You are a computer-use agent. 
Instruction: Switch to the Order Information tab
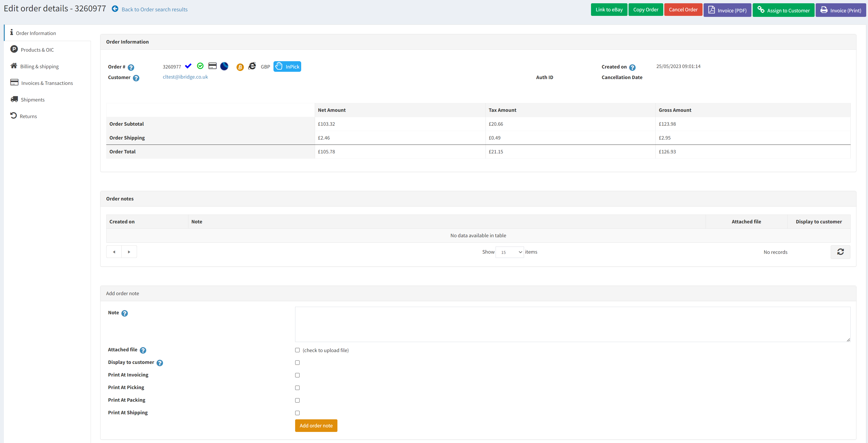click(36, 33)
